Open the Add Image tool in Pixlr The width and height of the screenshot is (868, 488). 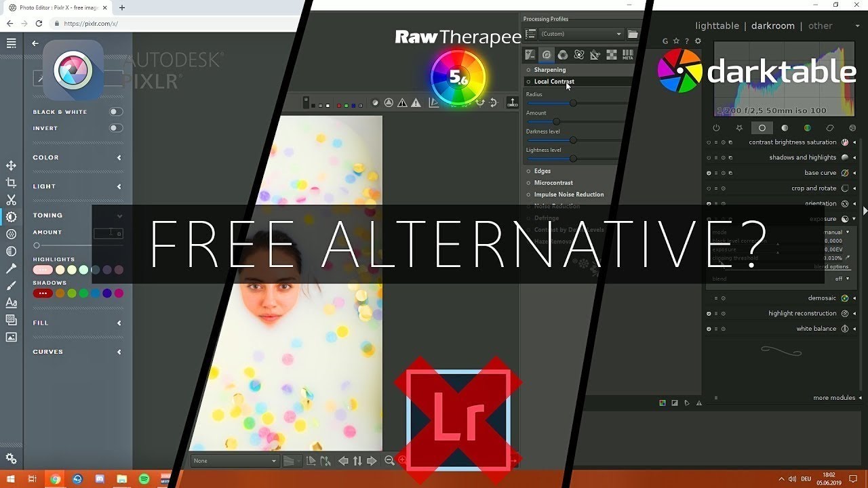11,337
